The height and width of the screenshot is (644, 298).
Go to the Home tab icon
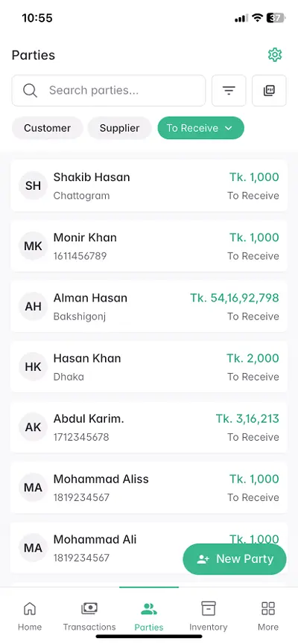coord(30,608)
